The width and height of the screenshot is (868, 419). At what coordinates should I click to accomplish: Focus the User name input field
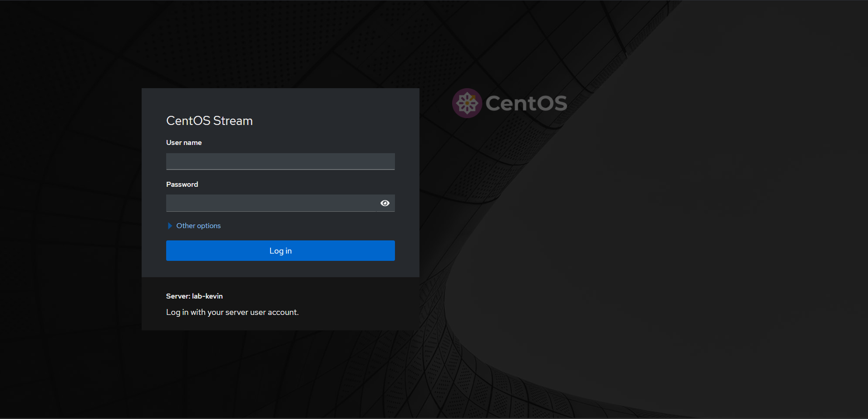280,161
